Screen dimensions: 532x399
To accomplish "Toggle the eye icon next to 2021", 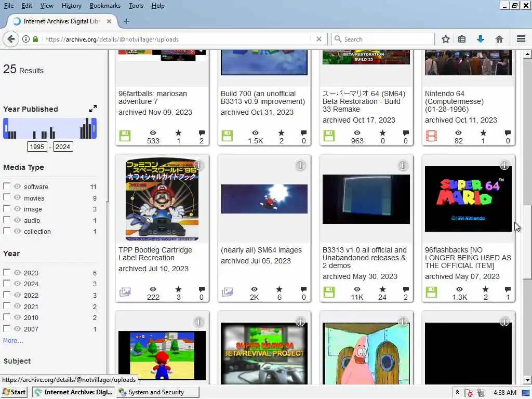I will tap(17, 306).
